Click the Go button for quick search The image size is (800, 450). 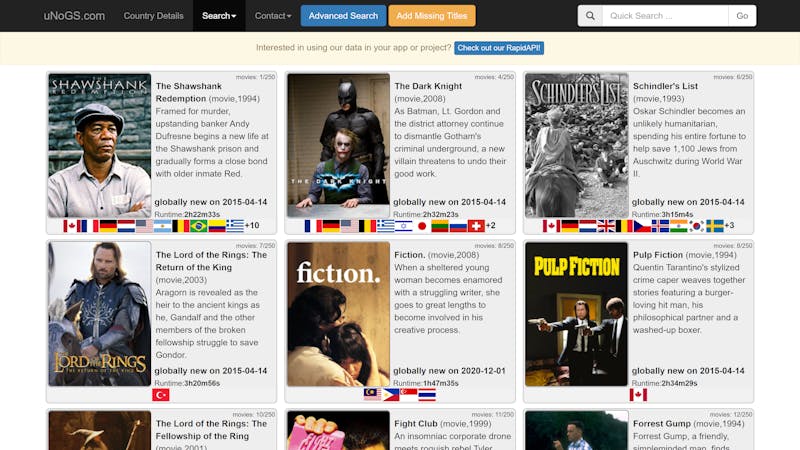[x=742, y=16]
